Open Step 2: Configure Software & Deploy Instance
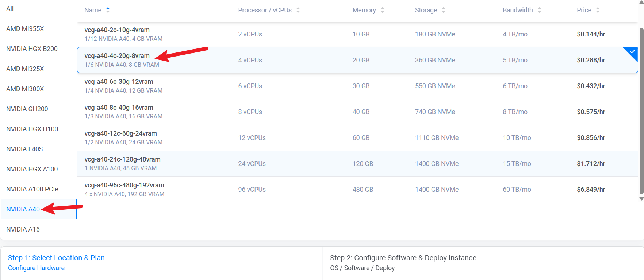This screenshot has width=644, height=280. (403, 258)
